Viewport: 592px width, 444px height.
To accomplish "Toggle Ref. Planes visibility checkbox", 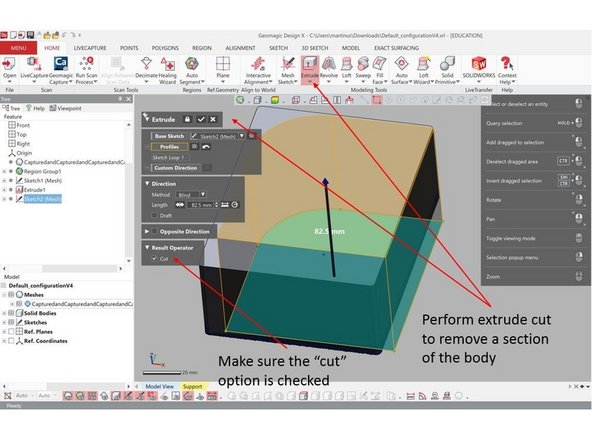I will click(11, 331).
